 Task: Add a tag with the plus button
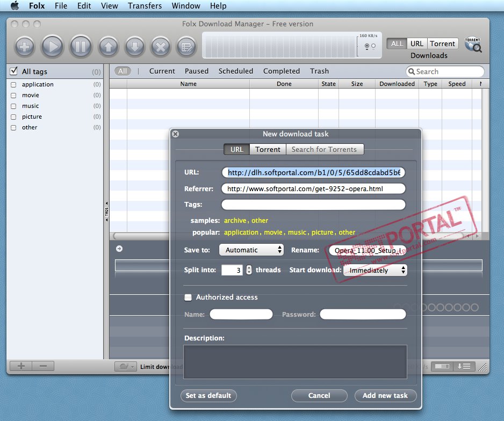[x=21, y=366]
